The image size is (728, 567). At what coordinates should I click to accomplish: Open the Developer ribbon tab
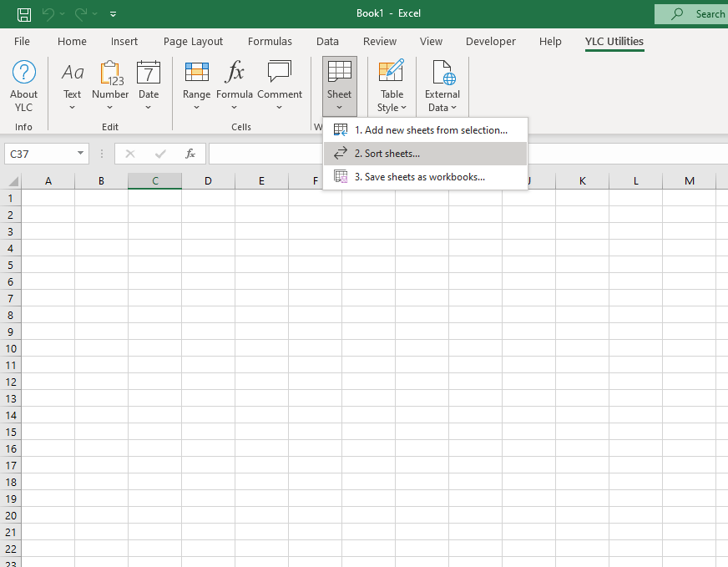coord(491,41)
